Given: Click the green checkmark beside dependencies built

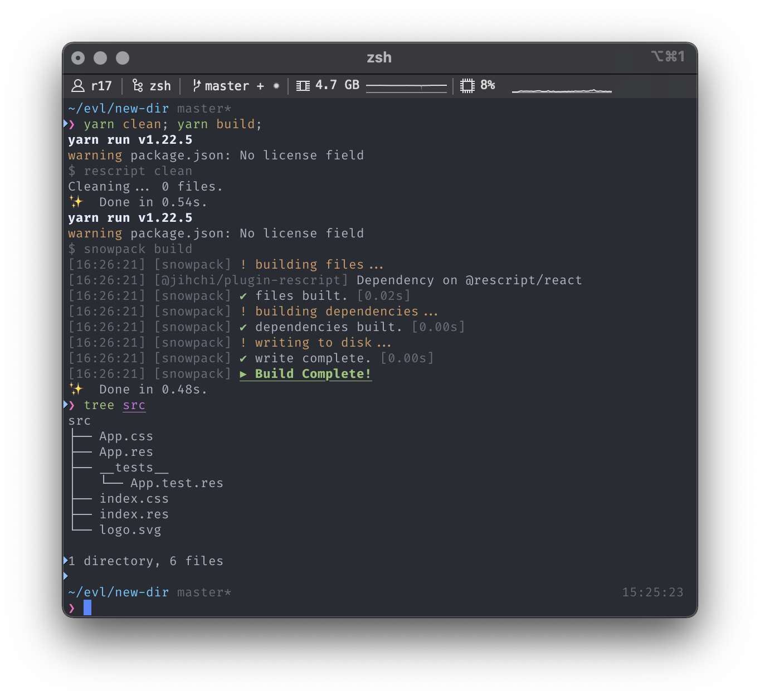Looking at the screenshot, I should 243,327.
